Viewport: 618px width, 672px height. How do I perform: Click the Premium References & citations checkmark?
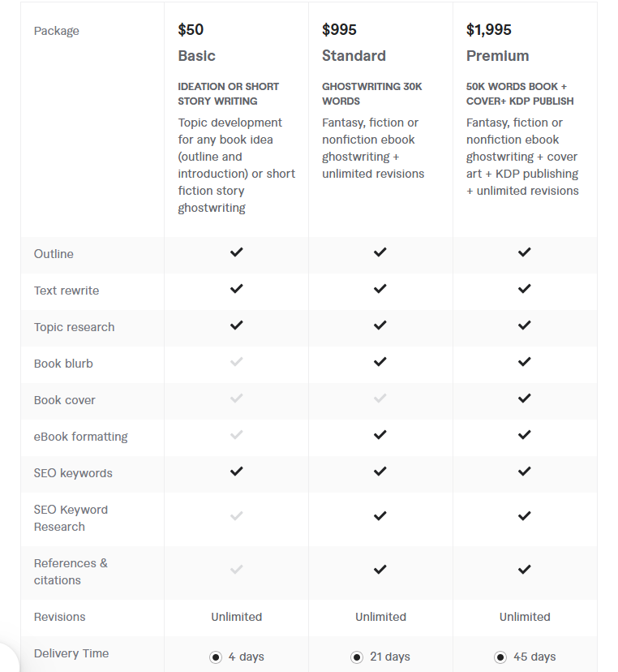click(524, 569)
